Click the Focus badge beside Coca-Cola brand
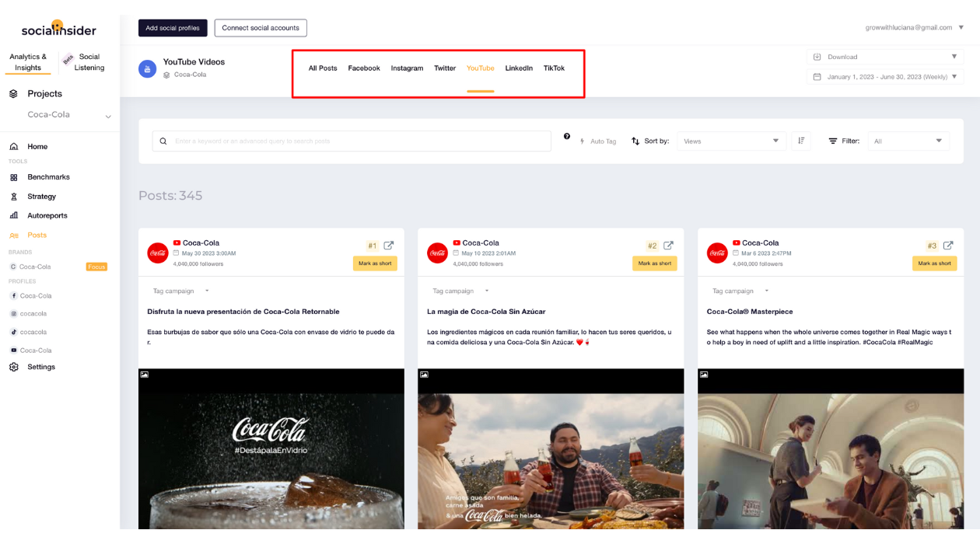The width and height of the screenshot is (980, 544). (x=96, y=267)
